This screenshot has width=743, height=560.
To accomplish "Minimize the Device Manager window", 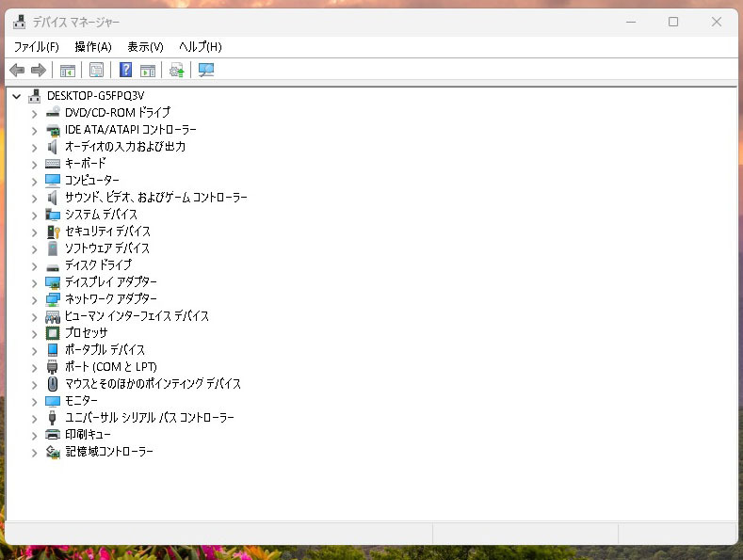I will tap(631, 22).
